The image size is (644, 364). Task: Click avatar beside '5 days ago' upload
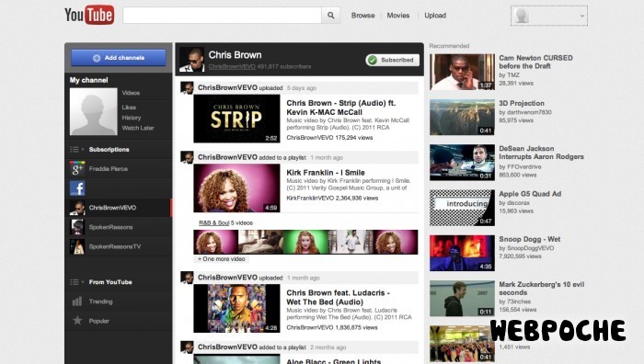[187, 88]
